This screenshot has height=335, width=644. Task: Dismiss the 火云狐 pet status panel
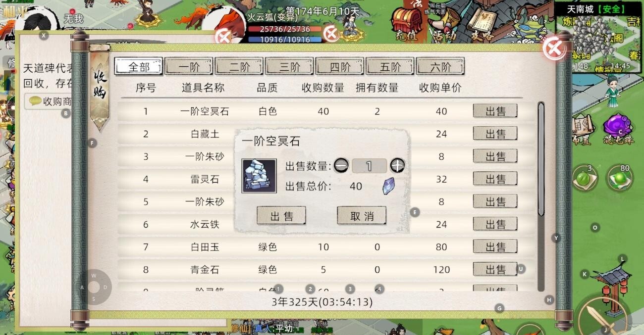click(224, 36)
